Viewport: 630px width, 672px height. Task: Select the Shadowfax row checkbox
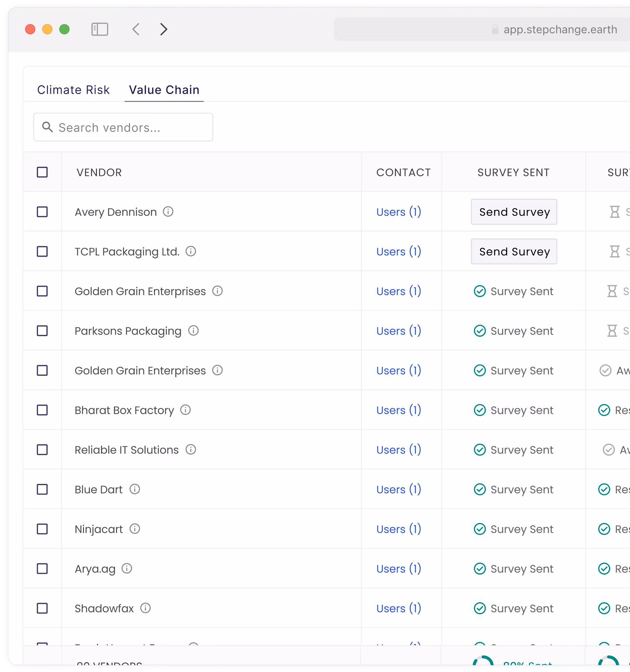tap(42, 608)
